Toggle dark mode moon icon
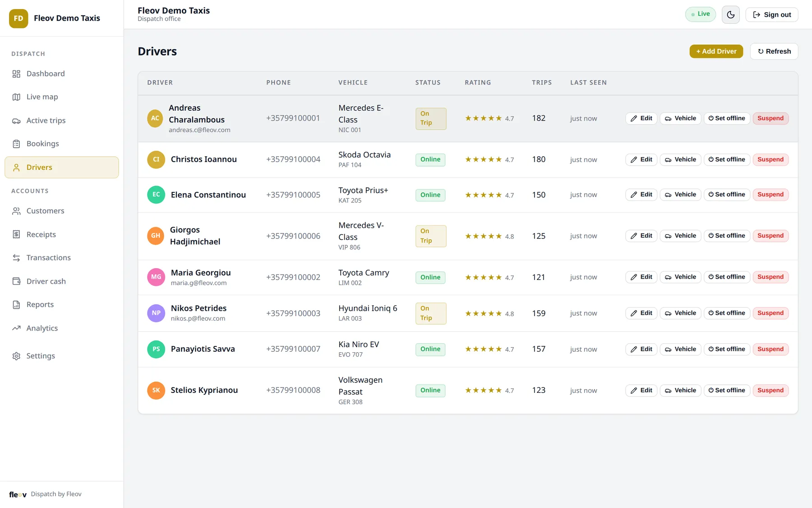The width and height of the screenshot is (812, 508). (x=730, y=14)
